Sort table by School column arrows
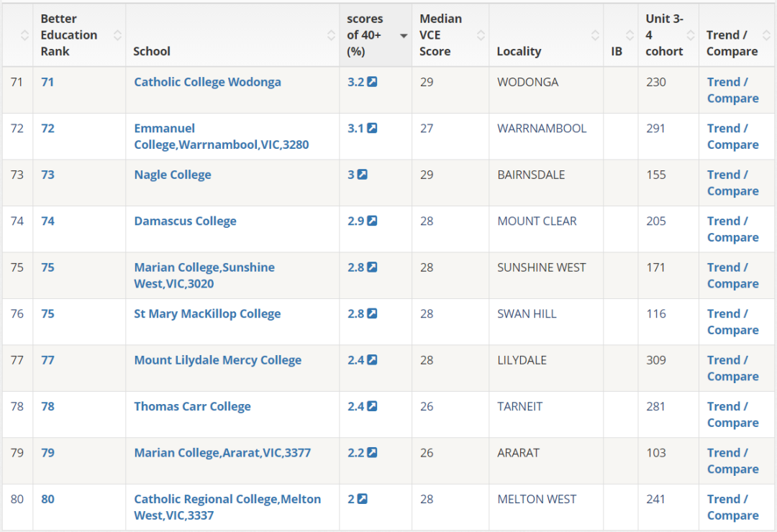 tap(331, 35)
